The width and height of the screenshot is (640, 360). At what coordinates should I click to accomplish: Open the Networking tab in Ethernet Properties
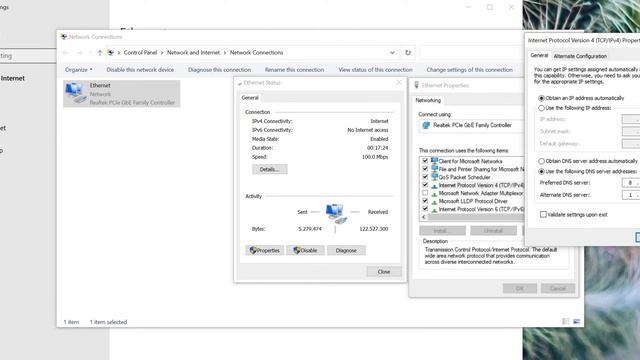pos(428,100)
